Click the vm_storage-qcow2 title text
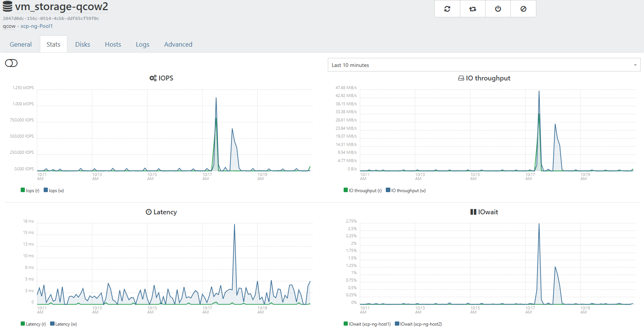This screenshot has height=332, width=644. pyautogui.click(x=61, y=7)
